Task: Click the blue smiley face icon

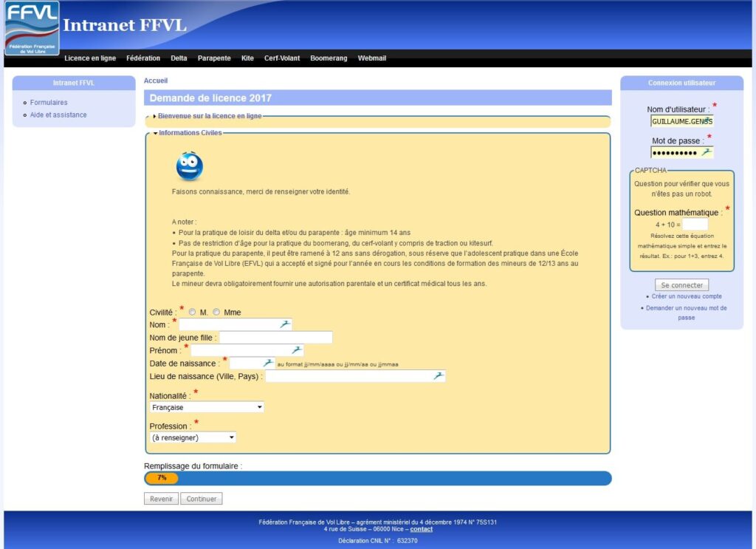Action: [189, 167]
